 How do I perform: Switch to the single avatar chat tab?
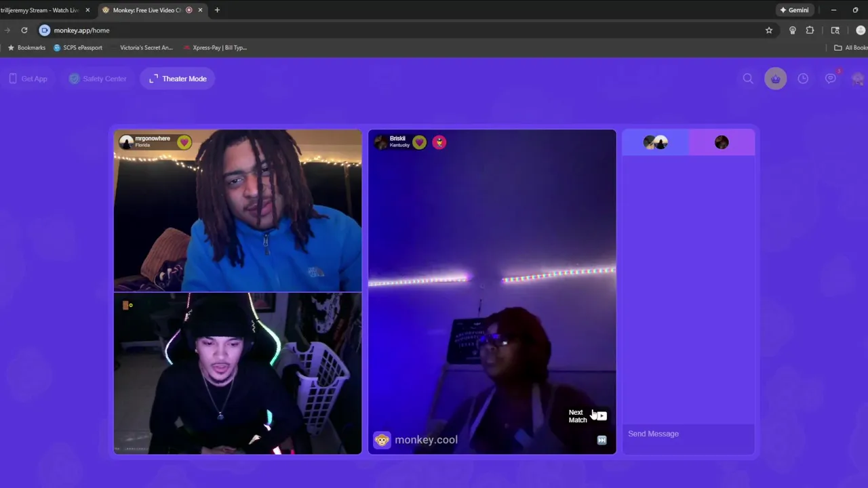point(722,142)
